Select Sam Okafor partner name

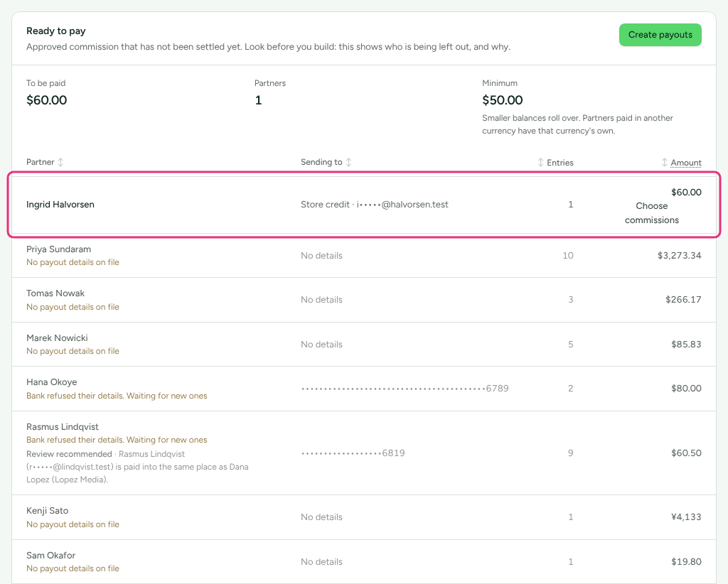pos(50,556)
